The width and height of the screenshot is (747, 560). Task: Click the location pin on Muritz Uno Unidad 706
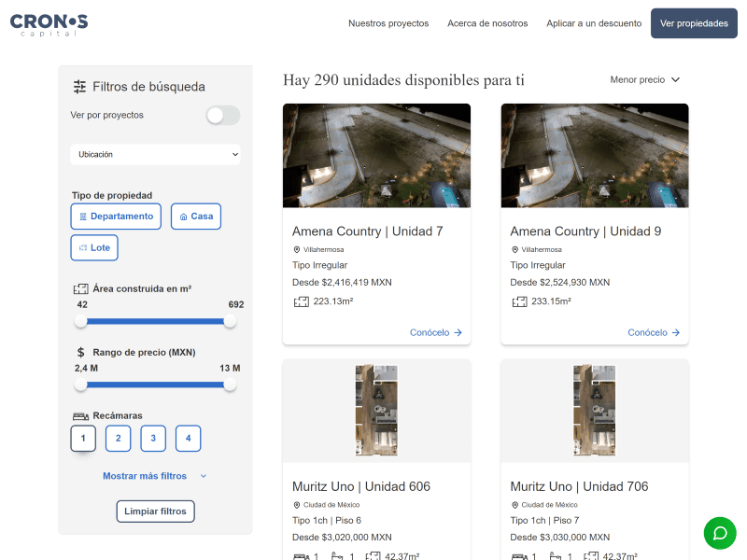point(514,505)
